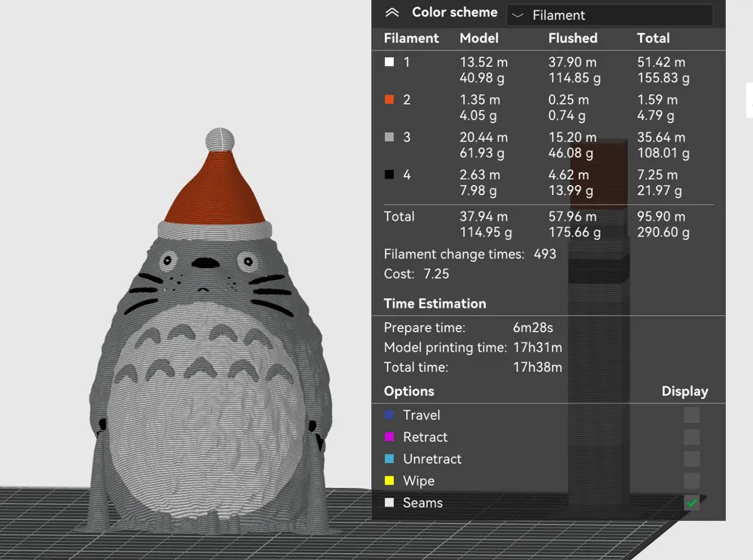Select filament 3 model value 20.44 m
753x560 pixels.
click(x=483, y=137)
